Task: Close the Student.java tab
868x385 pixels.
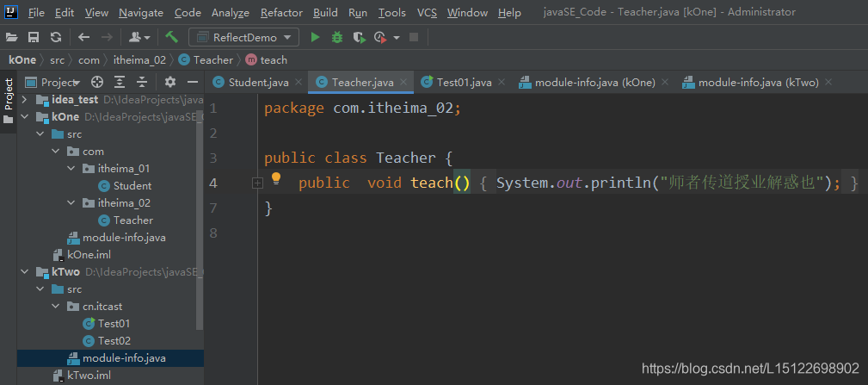Action: (299, 83)
